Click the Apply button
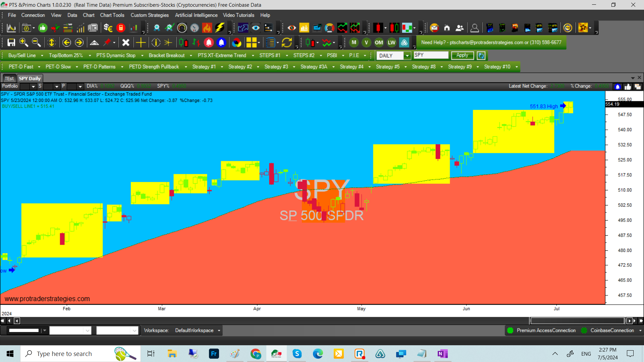644x362 pixels. pyautogui.click(x=462, y=55)
